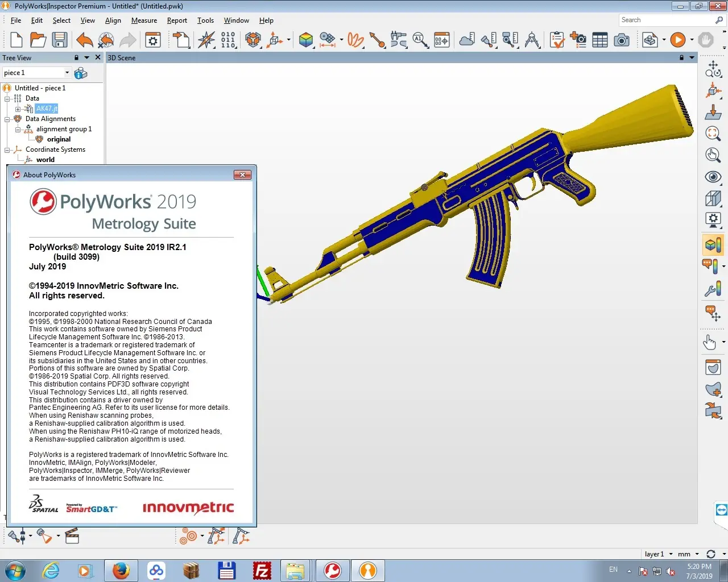Open the Tools menu
728x582 pixels.
205,20
